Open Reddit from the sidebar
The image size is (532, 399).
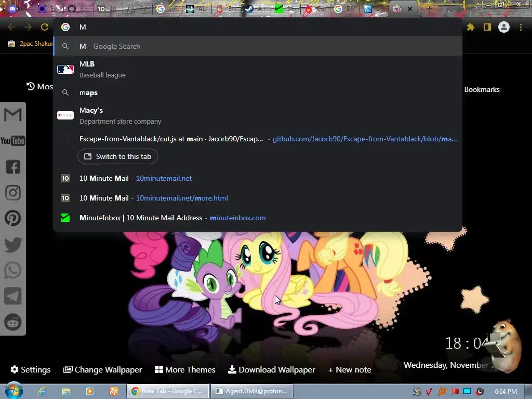tap(12, 322)
